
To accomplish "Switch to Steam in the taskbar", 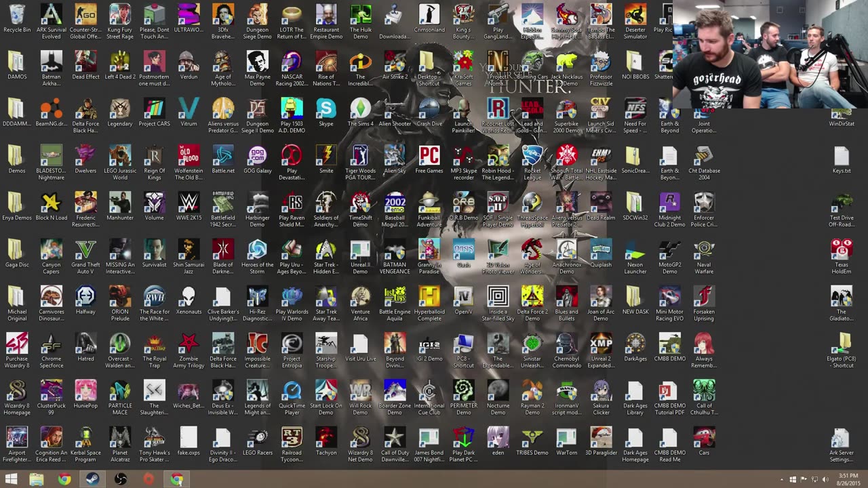I will click(x=92, y=480).
